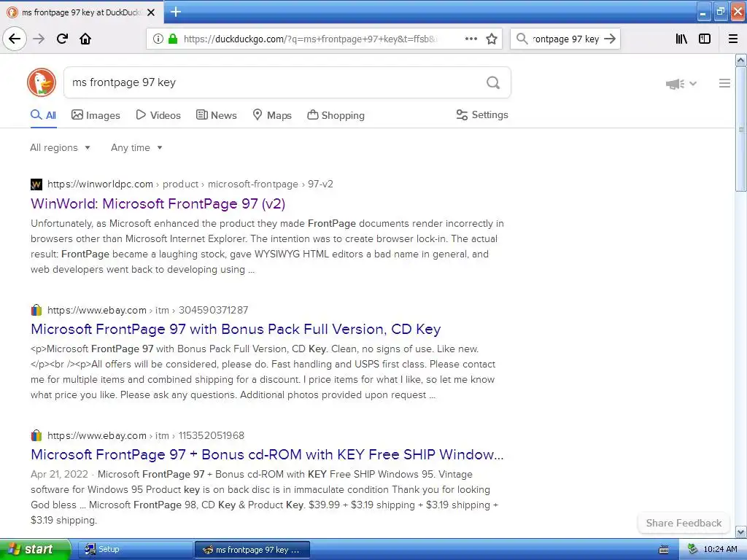Open a new browser tab
This screenshot has width=747, height=560.
pos(175,12)
